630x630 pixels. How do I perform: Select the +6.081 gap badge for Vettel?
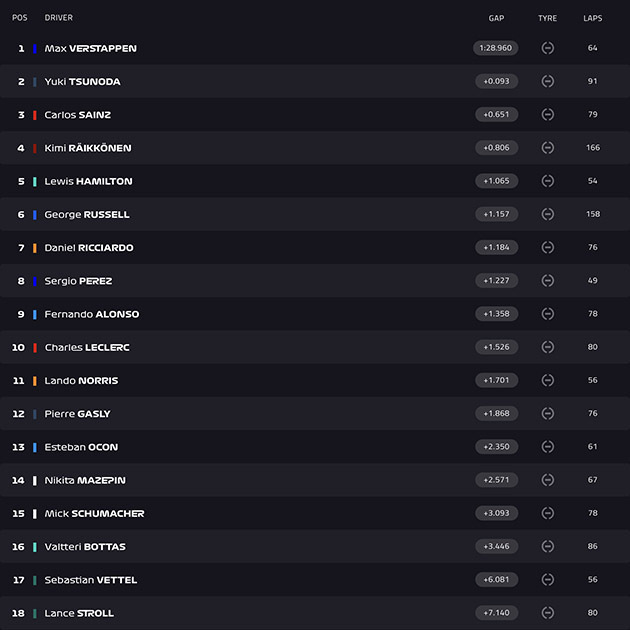[x=497, y=580]
